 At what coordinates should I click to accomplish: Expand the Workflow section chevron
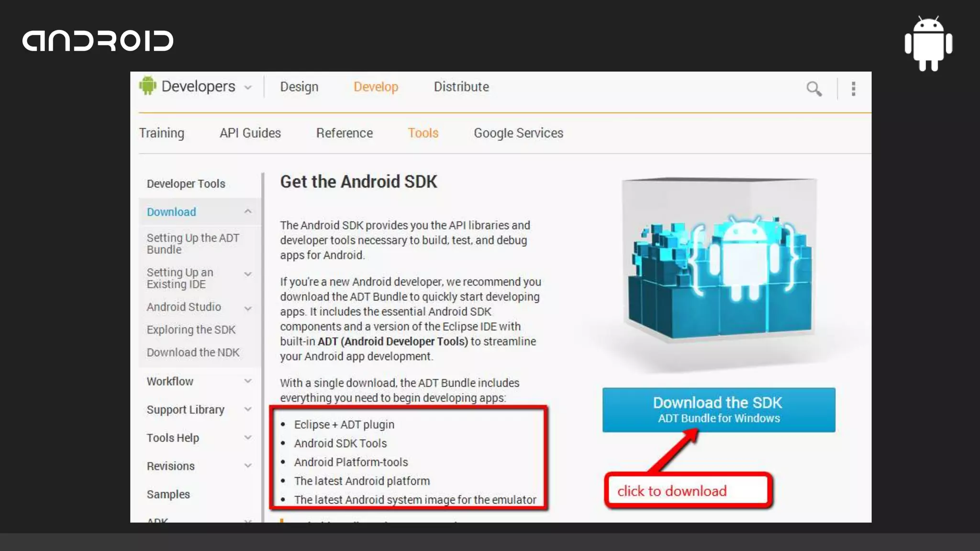(x=248, y=381)
